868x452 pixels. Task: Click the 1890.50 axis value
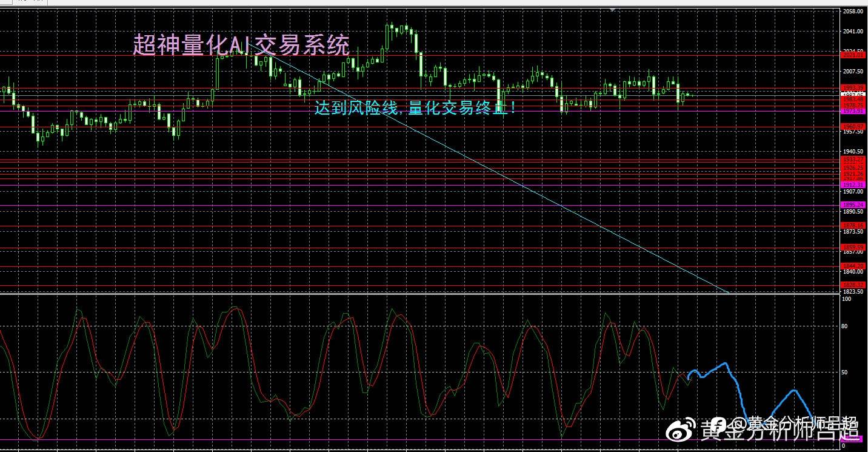click(852, 212)
